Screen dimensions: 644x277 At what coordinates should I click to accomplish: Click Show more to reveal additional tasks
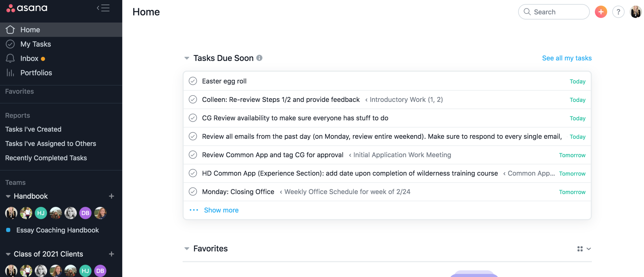click(221, 210)
